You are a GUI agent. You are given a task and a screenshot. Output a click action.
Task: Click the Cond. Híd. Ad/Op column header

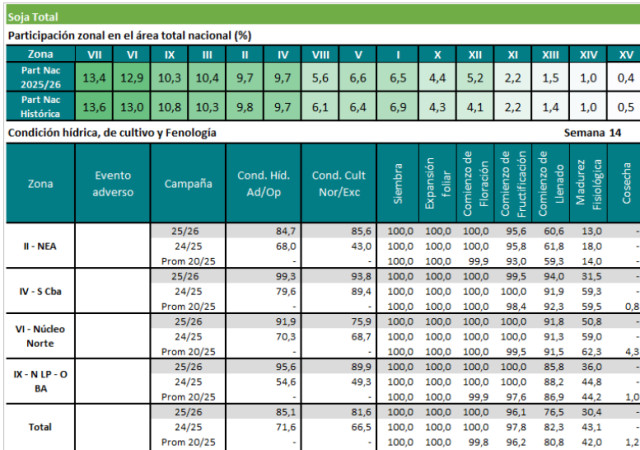pos(262,183)
